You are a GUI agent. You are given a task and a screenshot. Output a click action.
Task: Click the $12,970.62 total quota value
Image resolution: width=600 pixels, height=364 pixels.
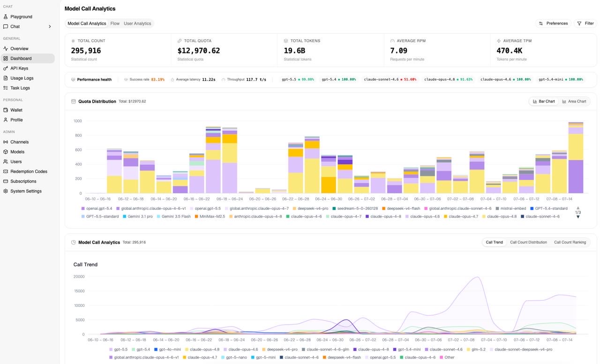(199, 51)
